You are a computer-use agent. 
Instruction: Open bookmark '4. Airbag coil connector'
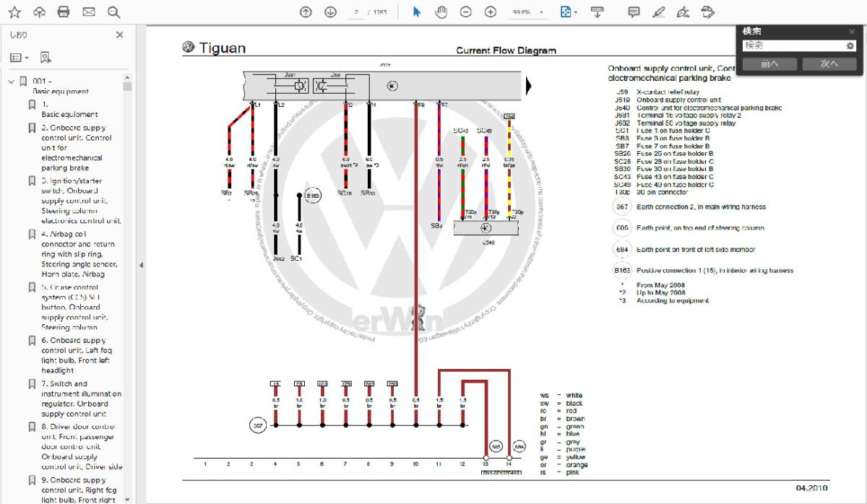(79, 254)
